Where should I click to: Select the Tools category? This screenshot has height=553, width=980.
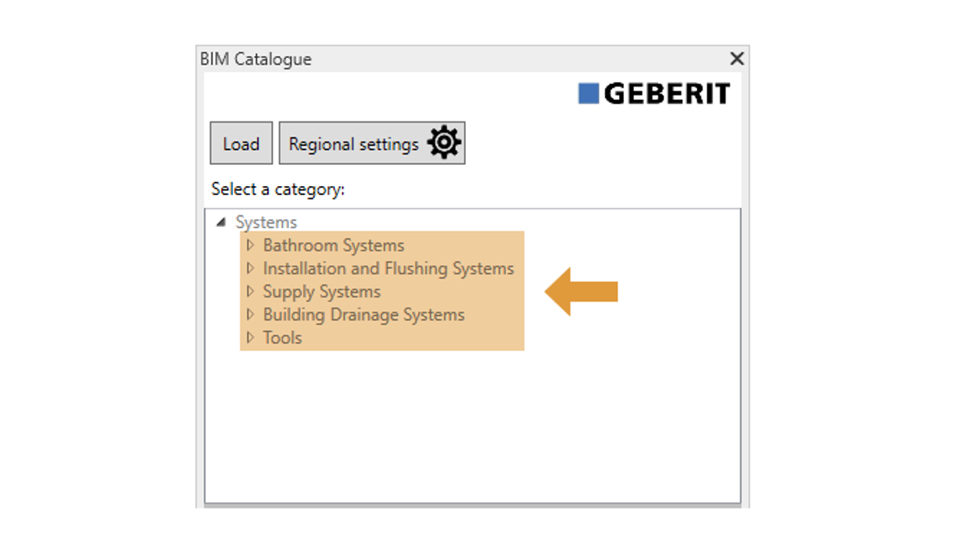(282, 338)
